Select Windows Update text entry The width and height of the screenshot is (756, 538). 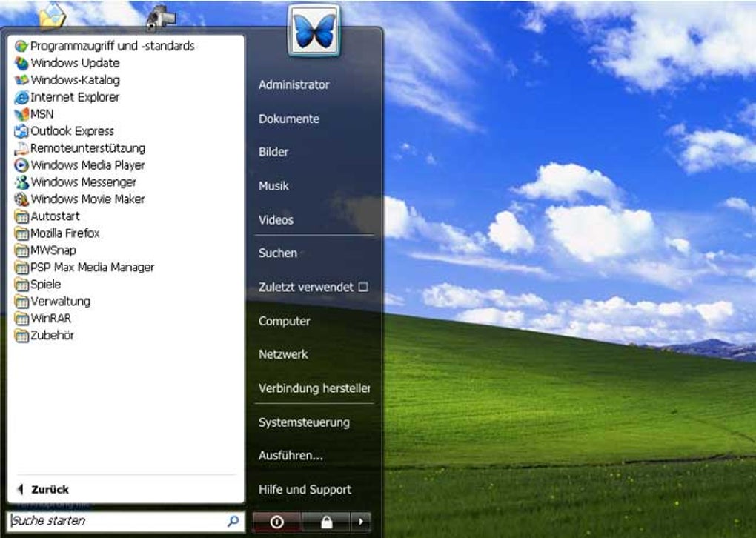click(x=75, y=63)
